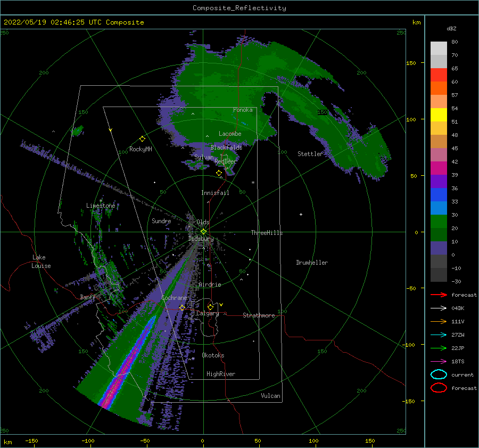Click the Banff label on the map
The height and width of the screenshot is (448, 479).
88,297
